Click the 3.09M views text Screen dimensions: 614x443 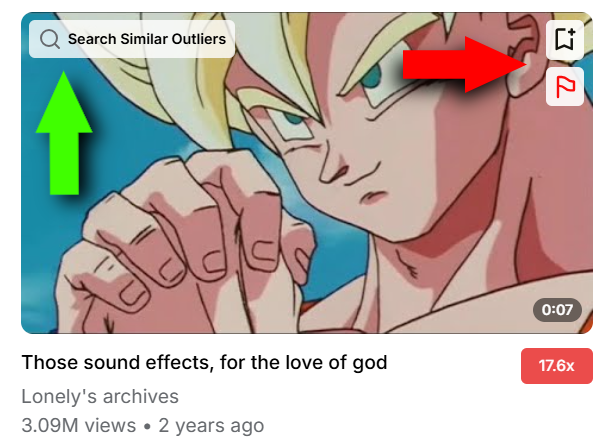[x=79, y=425]
